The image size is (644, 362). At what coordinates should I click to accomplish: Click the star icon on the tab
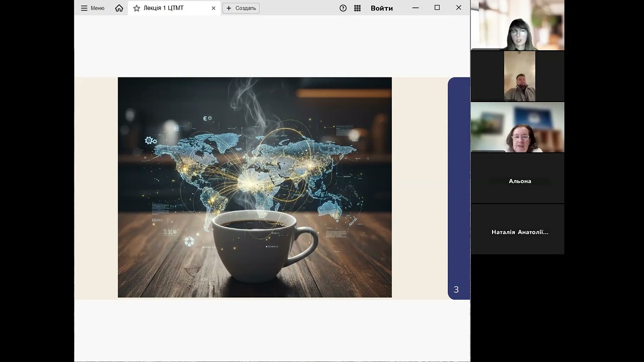pyautogui.click(x=136, y=8)
